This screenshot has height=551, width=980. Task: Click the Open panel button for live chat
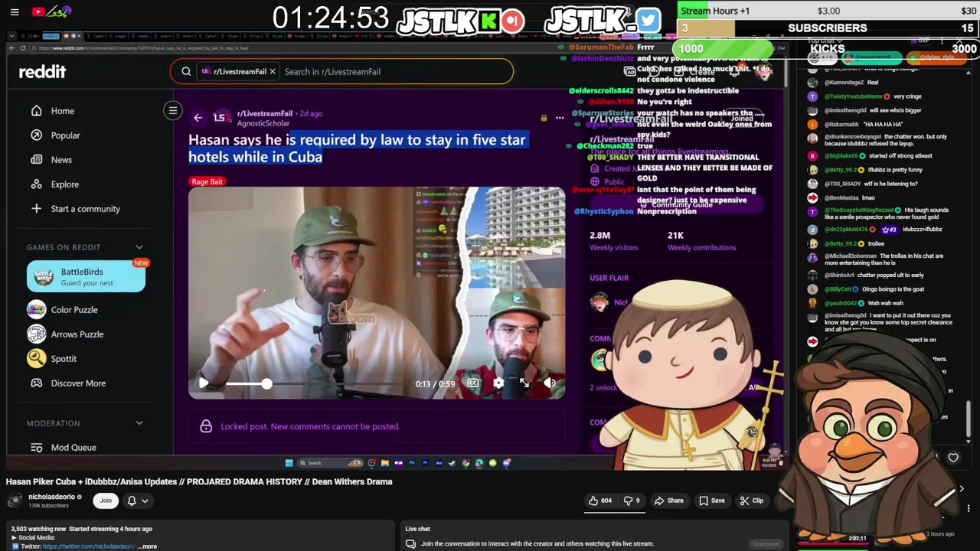tap(766, 543)
